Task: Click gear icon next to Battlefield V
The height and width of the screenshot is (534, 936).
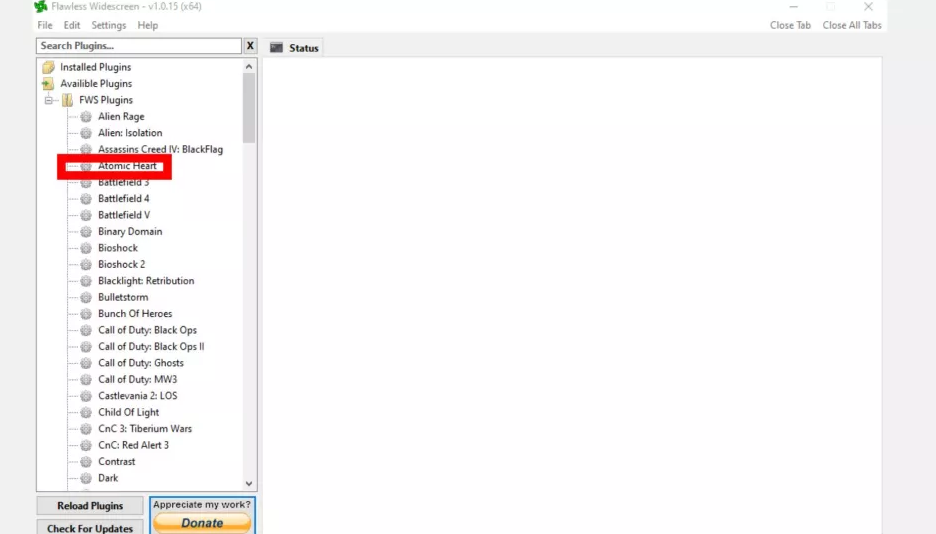Action: point(86,215)
